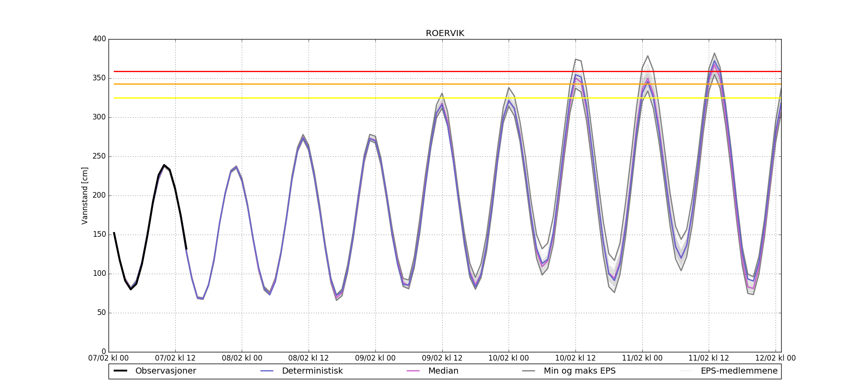The width and height of the screenshot is (868, 391).
Task: Click the Vannstand [cm] y-axis label
Action: tap(85, 195)
